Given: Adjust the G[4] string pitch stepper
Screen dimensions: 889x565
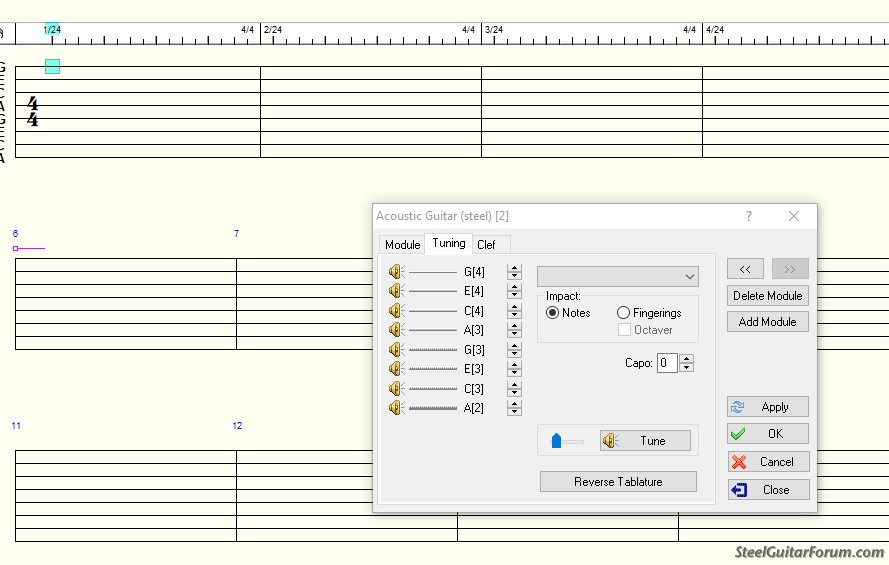Looking at the screenshot, I should pos(514,271).
